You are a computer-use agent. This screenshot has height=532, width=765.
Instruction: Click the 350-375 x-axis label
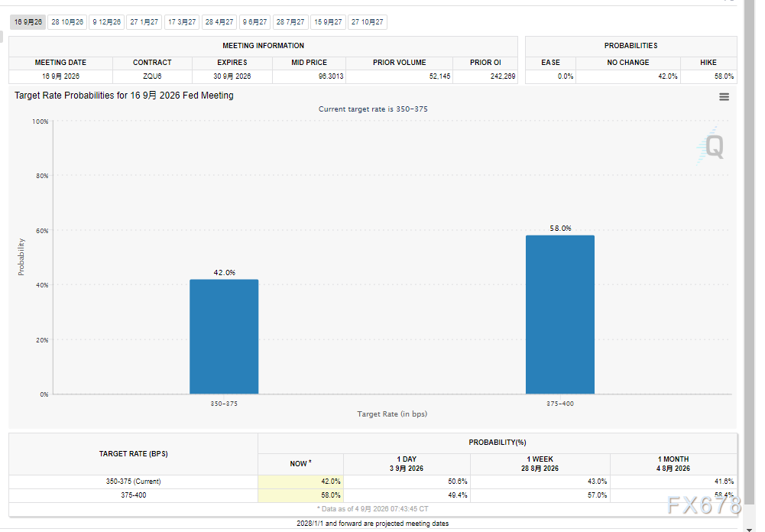[x=224, y=404]
